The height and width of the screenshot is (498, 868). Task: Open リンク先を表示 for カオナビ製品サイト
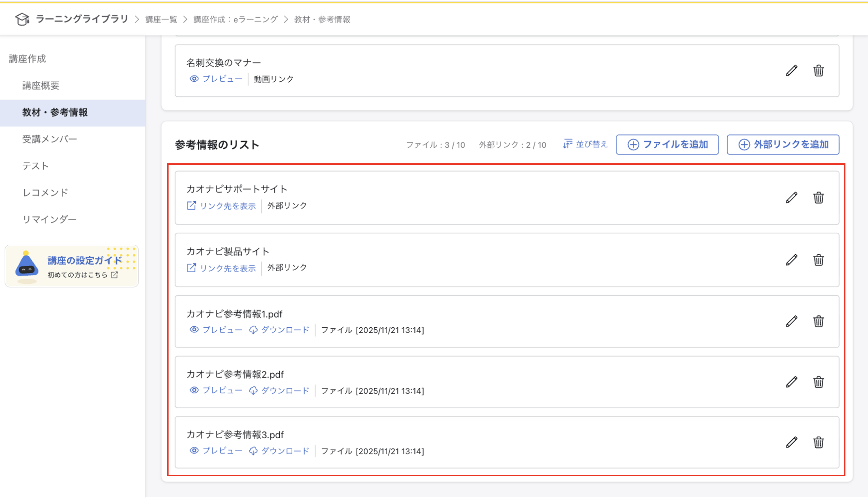tap(228, 268)
